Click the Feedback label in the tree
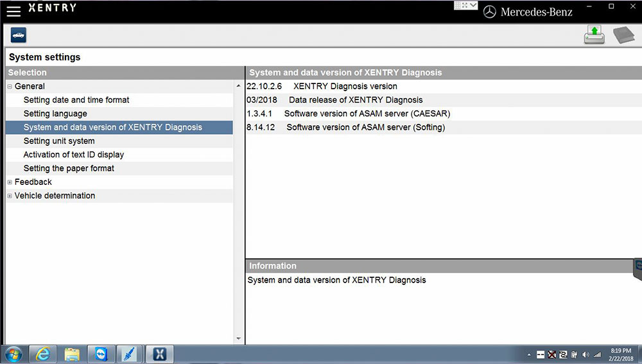 tap(33, 182)
